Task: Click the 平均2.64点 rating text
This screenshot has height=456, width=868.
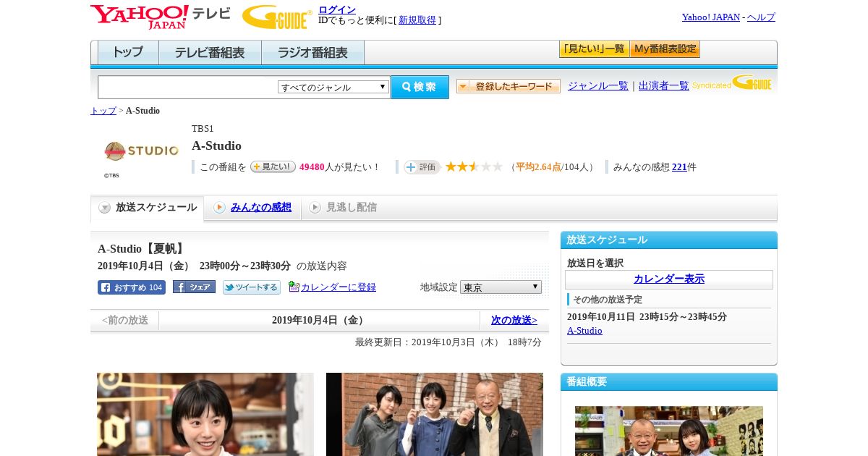Action: click(x=538, y=167)
